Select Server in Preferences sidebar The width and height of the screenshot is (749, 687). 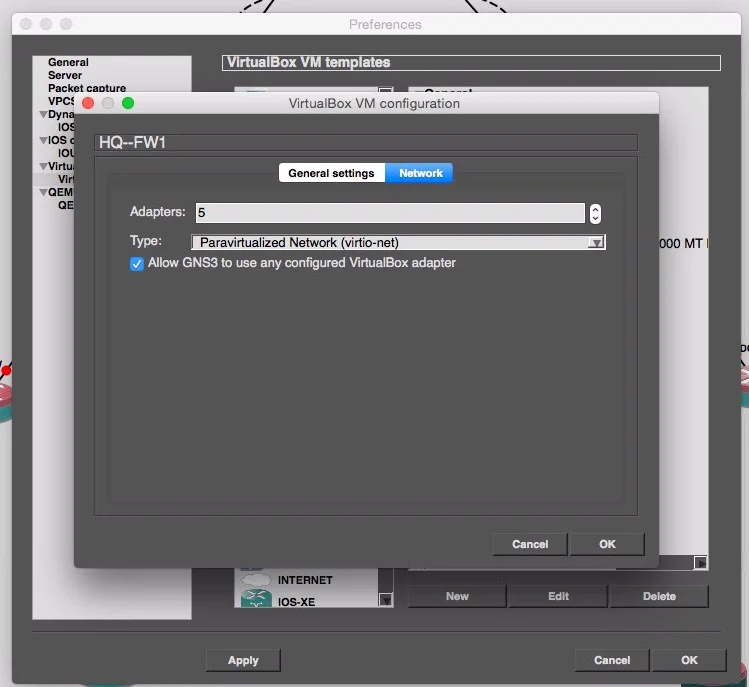coord(65,75)
